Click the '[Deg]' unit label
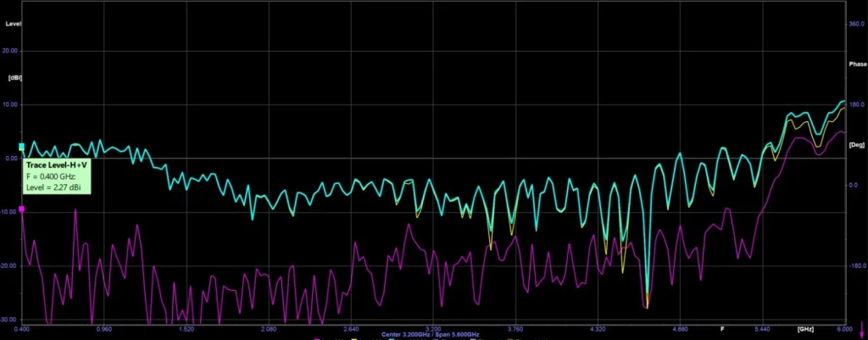Screen dimensions: 868x340 [x=857, y=144]
